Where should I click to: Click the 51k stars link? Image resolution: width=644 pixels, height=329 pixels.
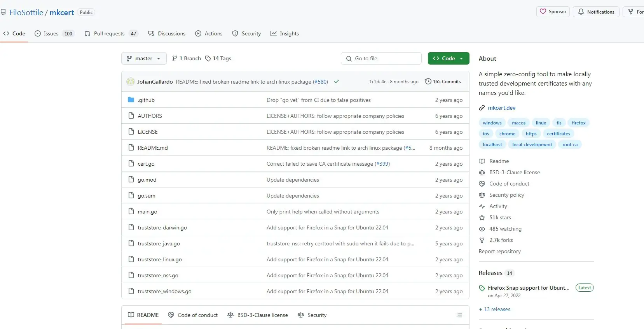click(x=500, y=217)
